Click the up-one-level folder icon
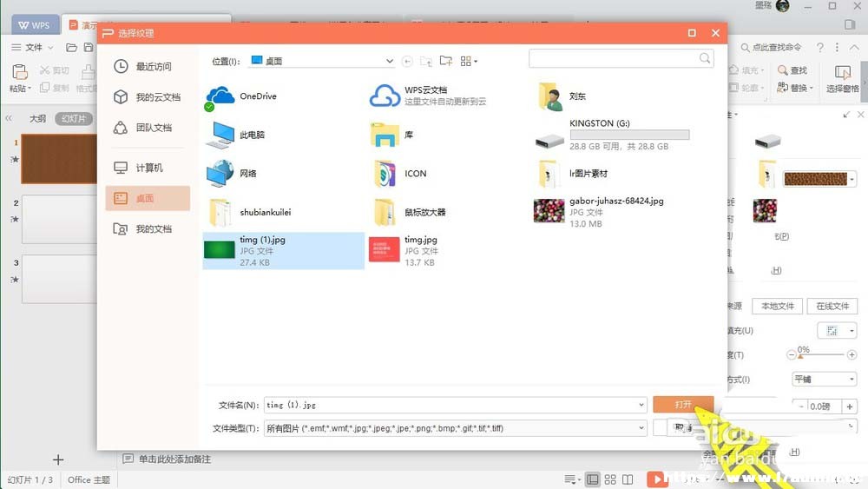 (426, 62)
